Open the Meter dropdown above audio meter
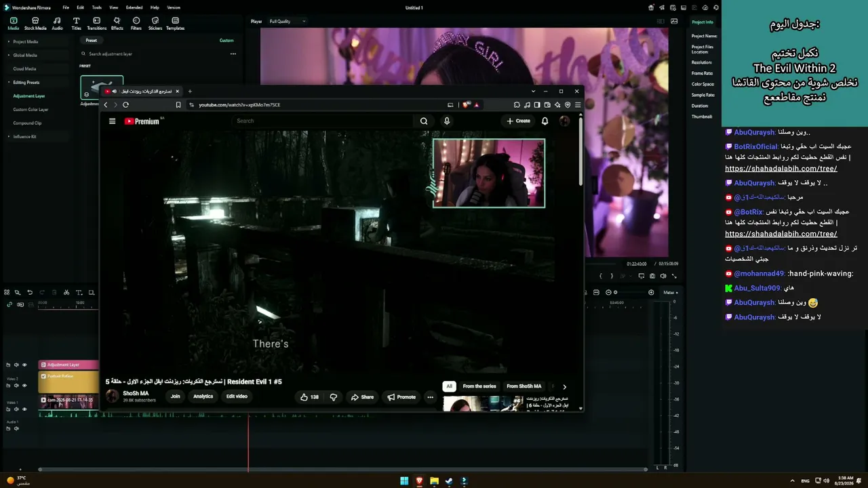Screen dimensions: 868x488 coord(670,292)
